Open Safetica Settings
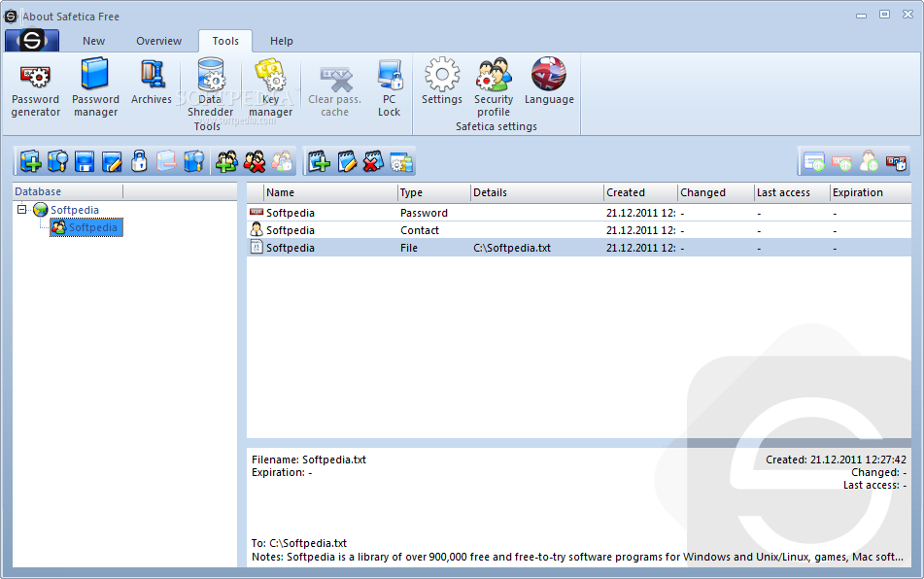The width and height of the screenshot is (924, 579). (x=442, y=82)
